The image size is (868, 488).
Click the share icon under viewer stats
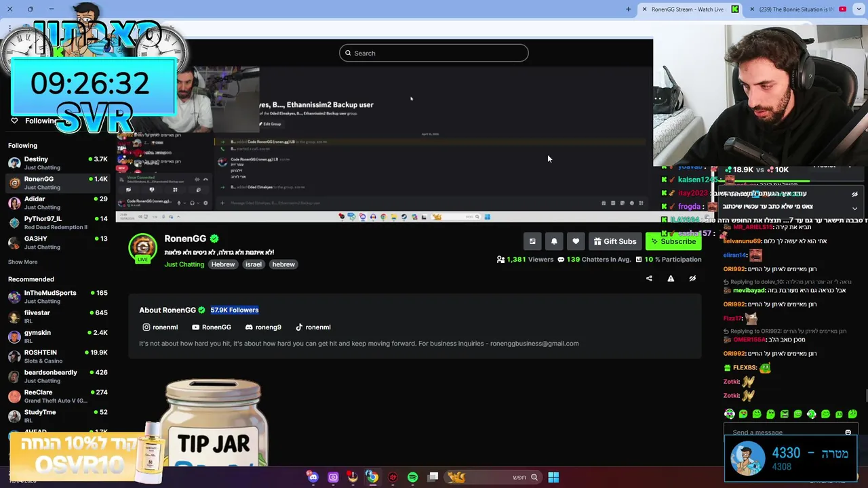[649, 279]
